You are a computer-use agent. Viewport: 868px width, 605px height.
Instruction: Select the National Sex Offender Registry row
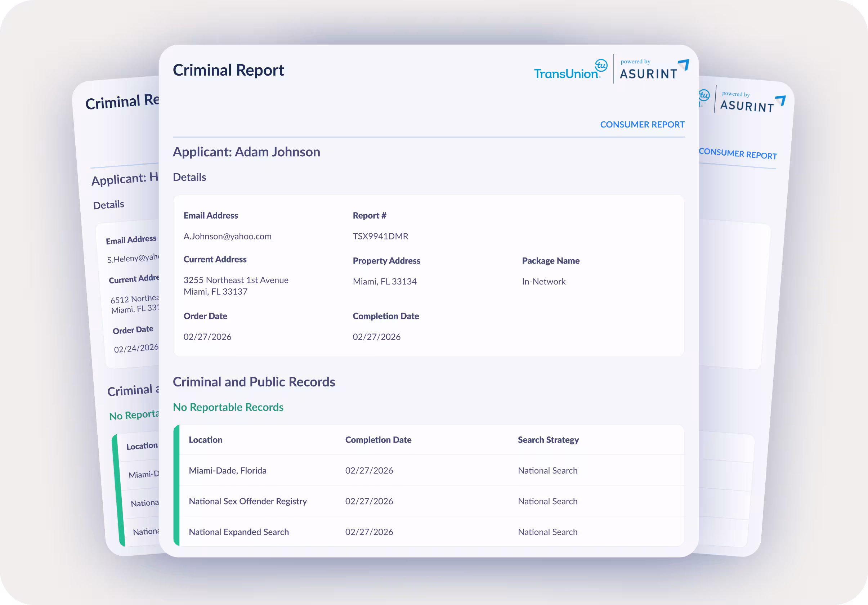pos(248,501)
